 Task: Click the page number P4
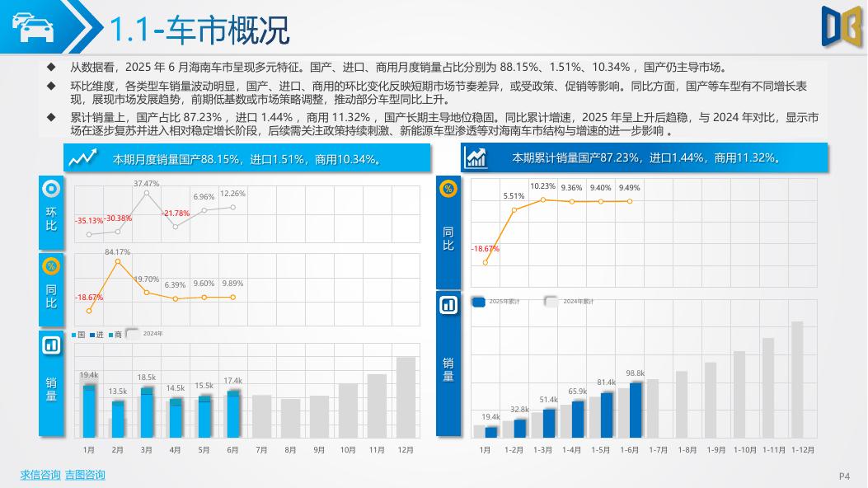pos(844,476)
